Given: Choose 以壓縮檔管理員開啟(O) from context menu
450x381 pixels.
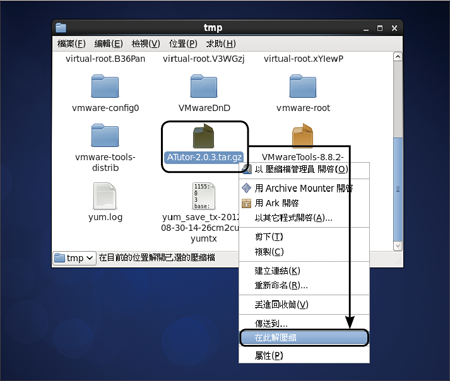Looking at the screenshot, I should 304,169.
